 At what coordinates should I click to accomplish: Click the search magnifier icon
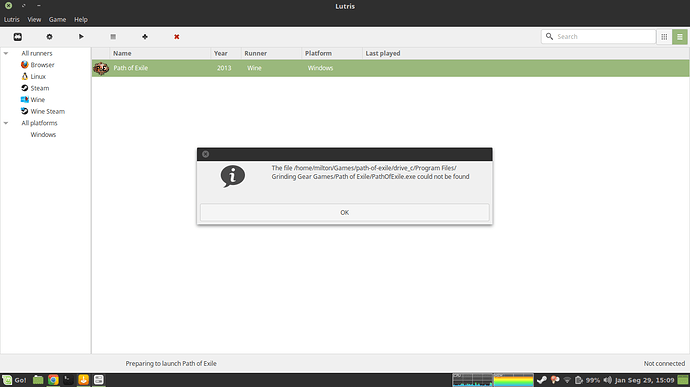pyautogui.click(x=549, y=37)
